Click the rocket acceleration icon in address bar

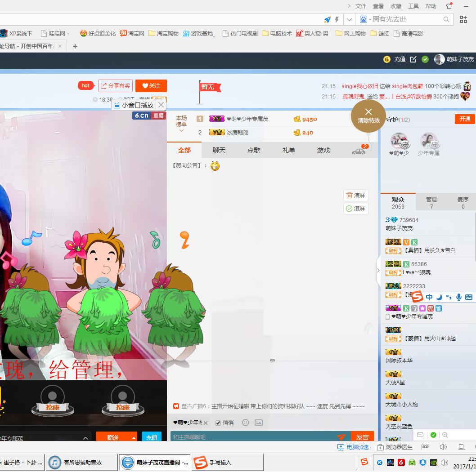point(327,20)
